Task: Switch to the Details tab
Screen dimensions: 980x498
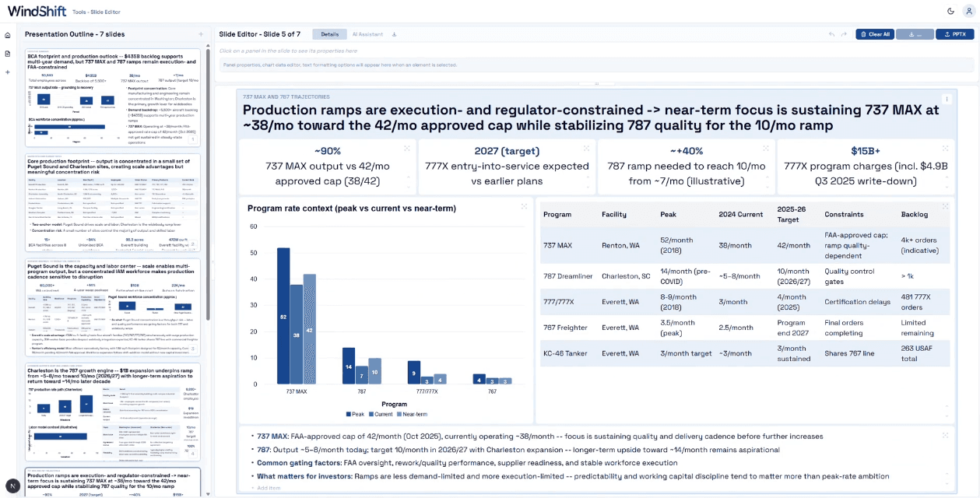Action: [329, 34]
